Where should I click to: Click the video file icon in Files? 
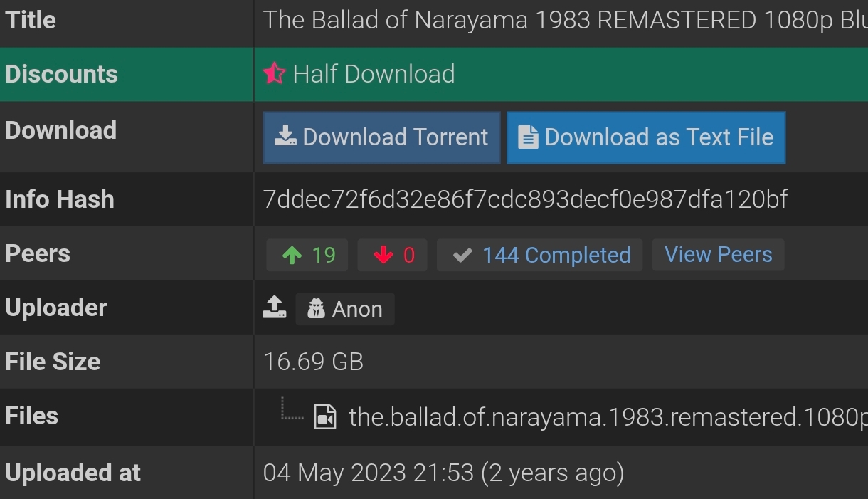pyautogui.click(x=325, y=416)
